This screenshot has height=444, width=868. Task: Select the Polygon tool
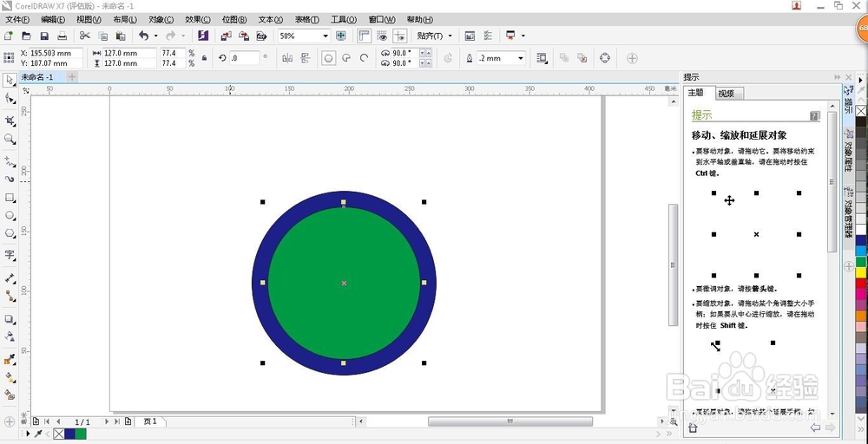coord(10,234)
